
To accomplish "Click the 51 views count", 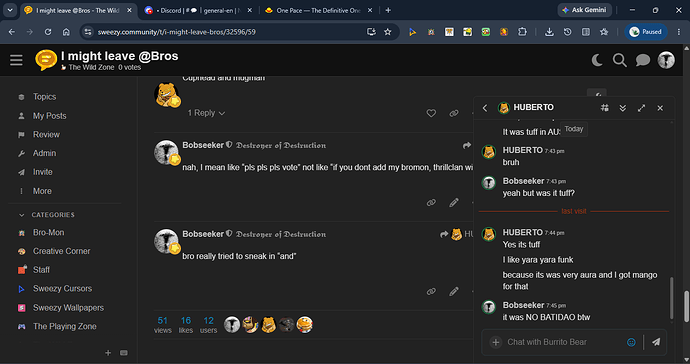I will coord(163,325).
